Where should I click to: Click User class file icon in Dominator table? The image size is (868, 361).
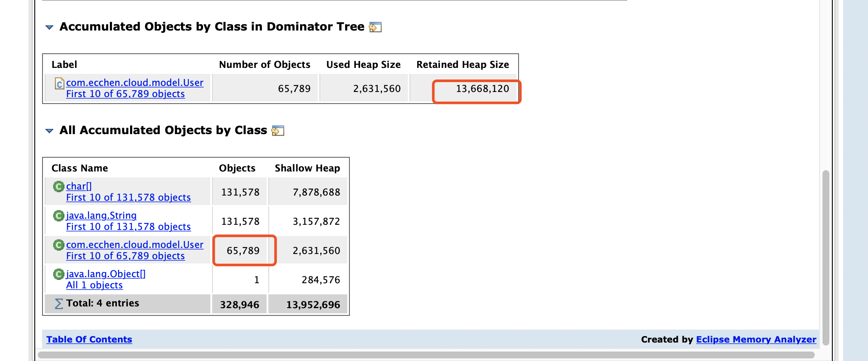tap(60, 83)
